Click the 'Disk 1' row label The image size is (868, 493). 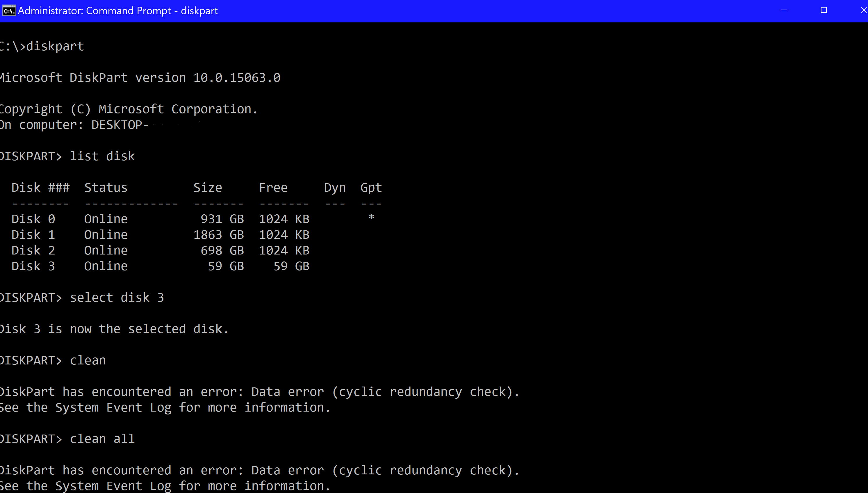(x=33, y=235)
